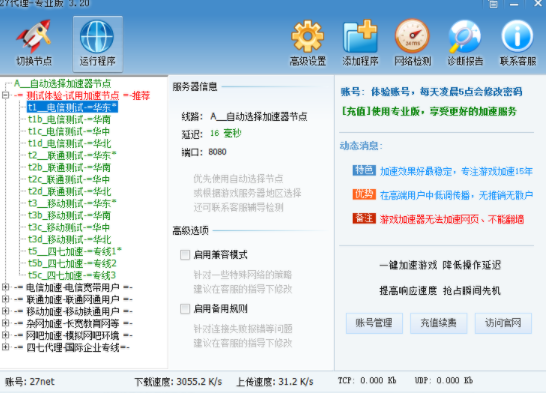Select node t3__移动测试-华东
Image resolution: width=546 pixels, height=393 pixels.
[72, 203]
